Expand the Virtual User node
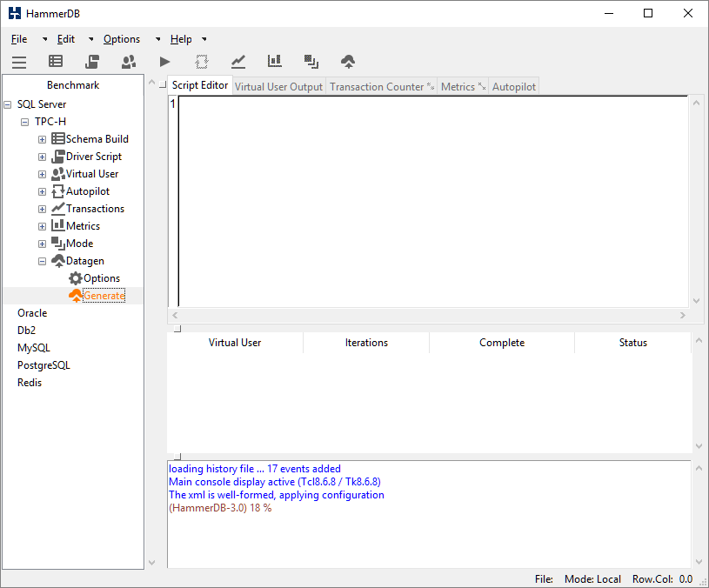Viewport: 709px width, 588px height. point(42,175)
